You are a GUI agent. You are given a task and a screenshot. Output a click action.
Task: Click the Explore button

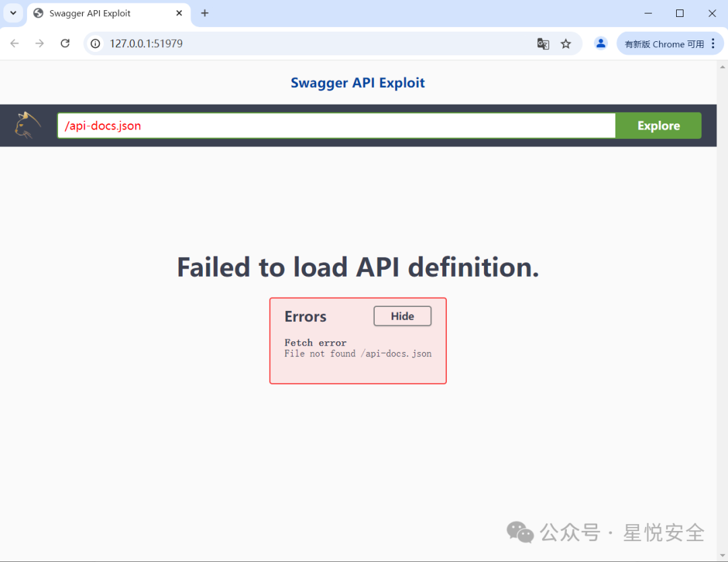coord(658,125)
